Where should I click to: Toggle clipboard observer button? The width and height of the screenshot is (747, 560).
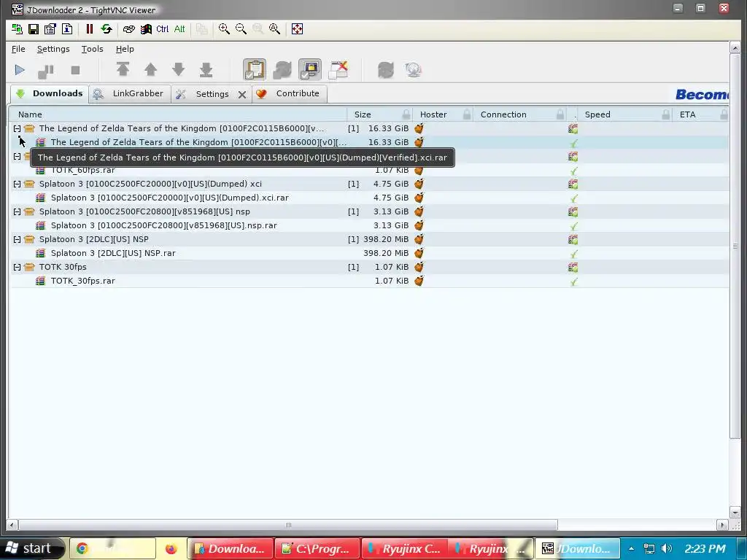pyautogui.click(x=255, y=69)
